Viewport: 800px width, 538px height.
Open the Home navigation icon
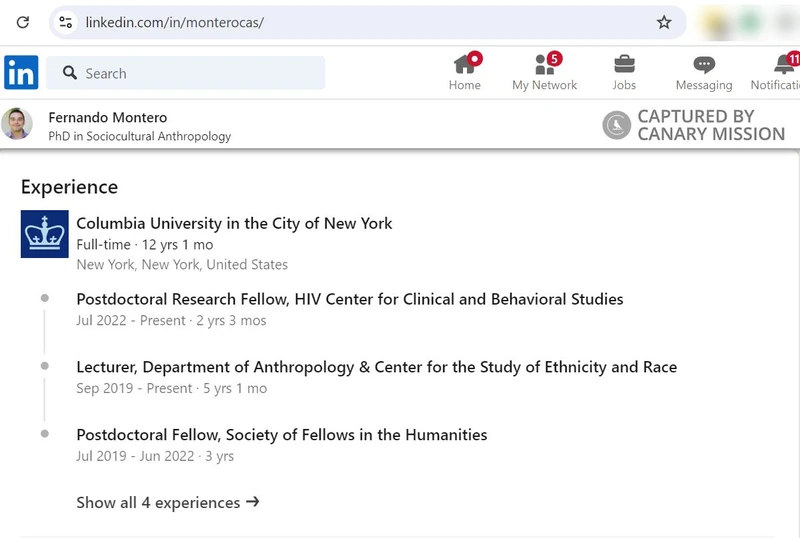click(465, 65)
